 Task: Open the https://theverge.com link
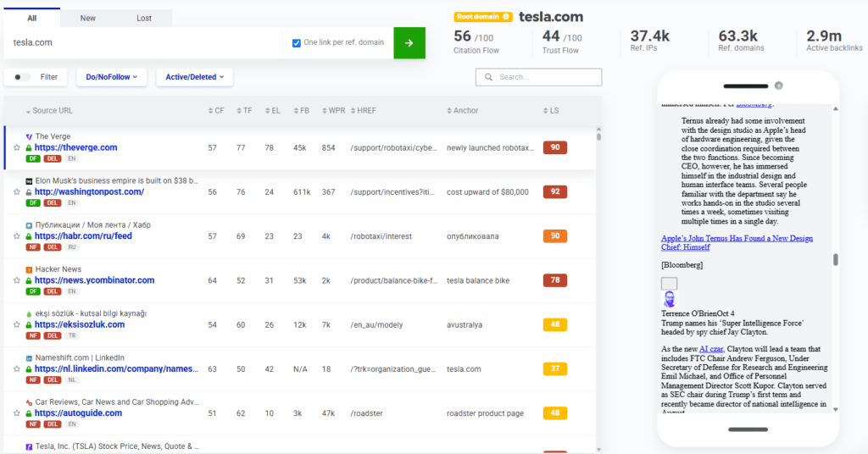tap(75, 147)
